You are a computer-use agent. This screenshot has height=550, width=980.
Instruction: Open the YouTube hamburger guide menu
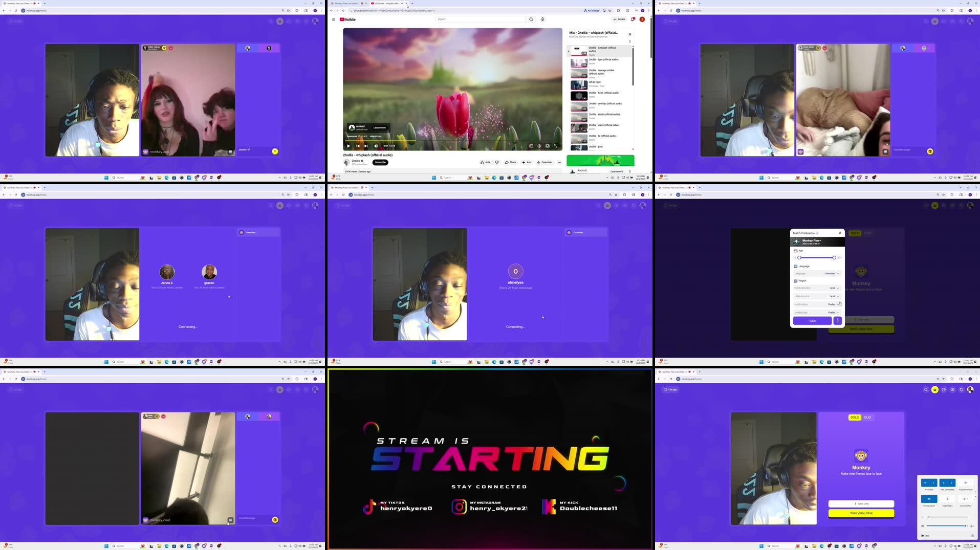coord(334,19)
